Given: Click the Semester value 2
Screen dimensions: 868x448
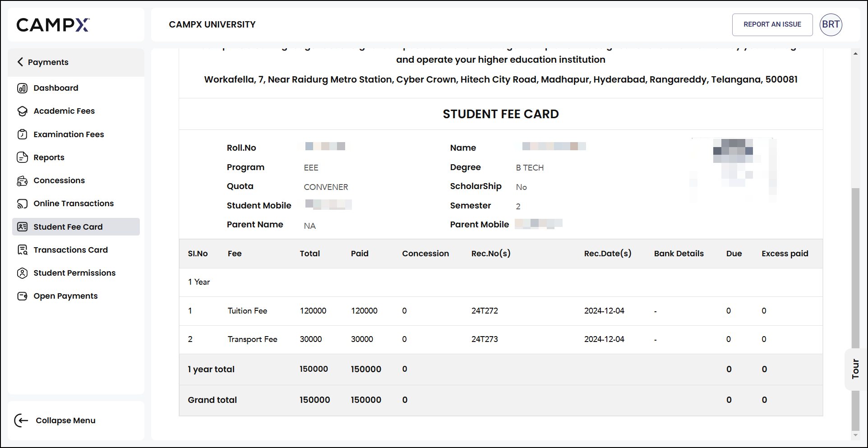Looking at the screenshot, I should 518,207.
